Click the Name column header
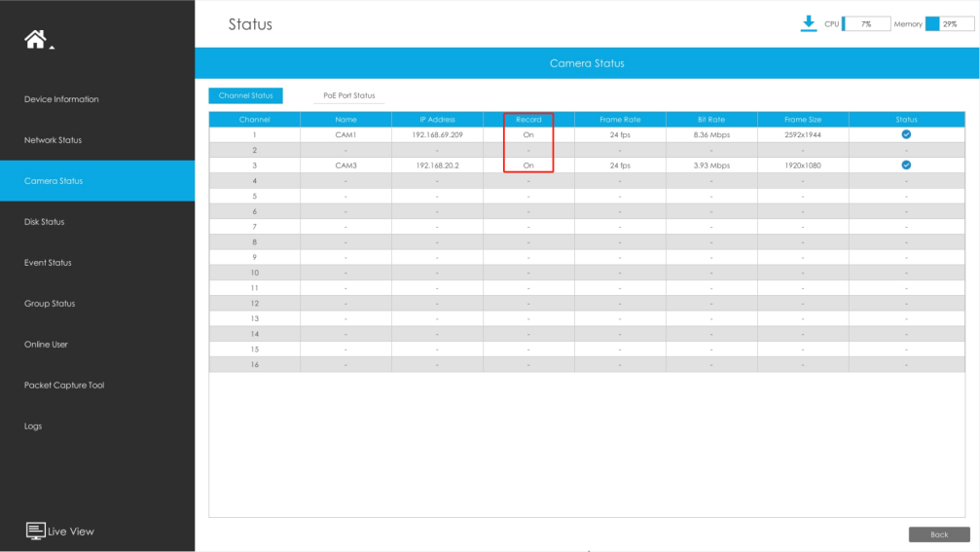The image size is (980, 552). click(x=345, y=120)
